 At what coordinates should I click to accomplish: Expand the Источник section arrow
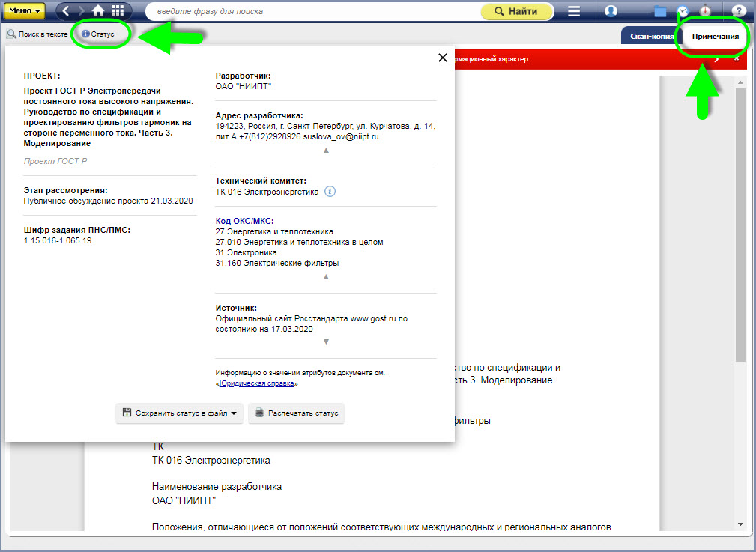click(325, 342)
